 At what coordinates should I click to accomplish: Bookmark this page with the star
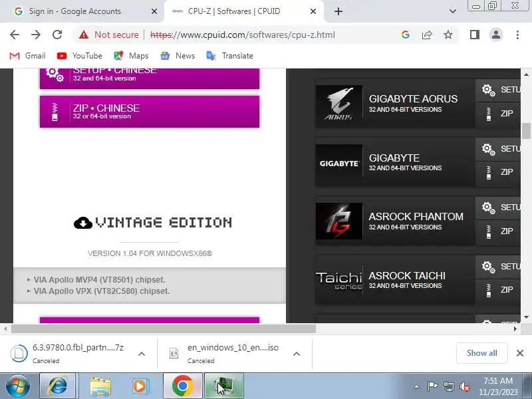[448, 35]
